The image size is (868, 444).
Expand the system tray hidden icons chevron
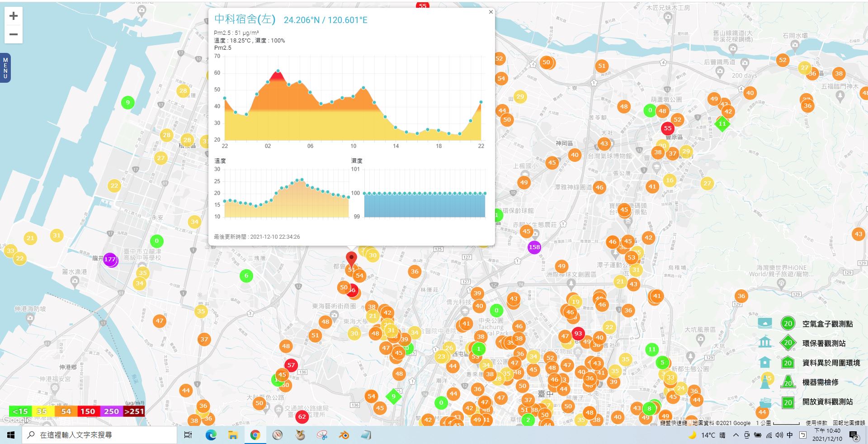pos(736,435)
